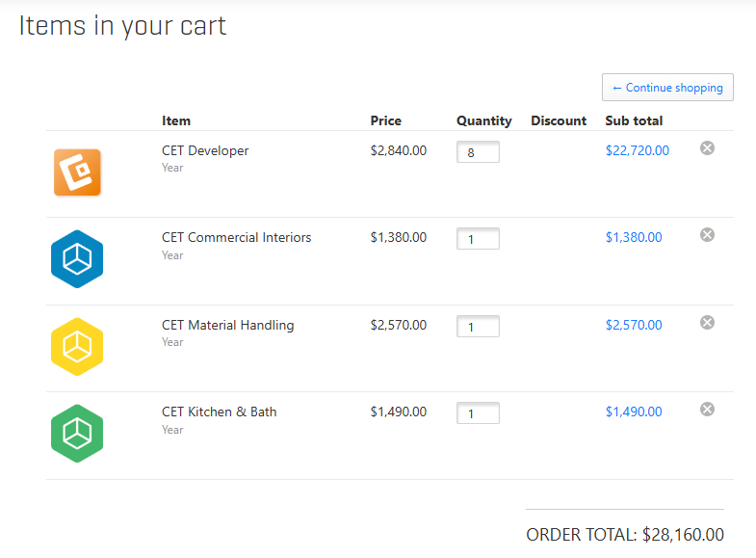Click the CET Material Handling item name

coord(228,325)
